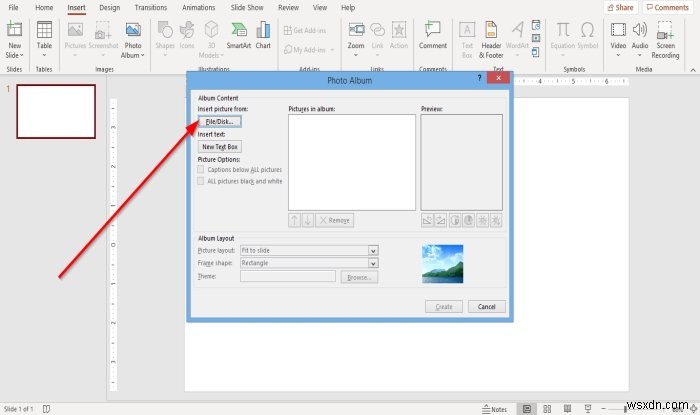The width and height of the screenshot is (700, 415).
Task: Click the rotate clockwise icon under Preview
Action: point(441,220)
